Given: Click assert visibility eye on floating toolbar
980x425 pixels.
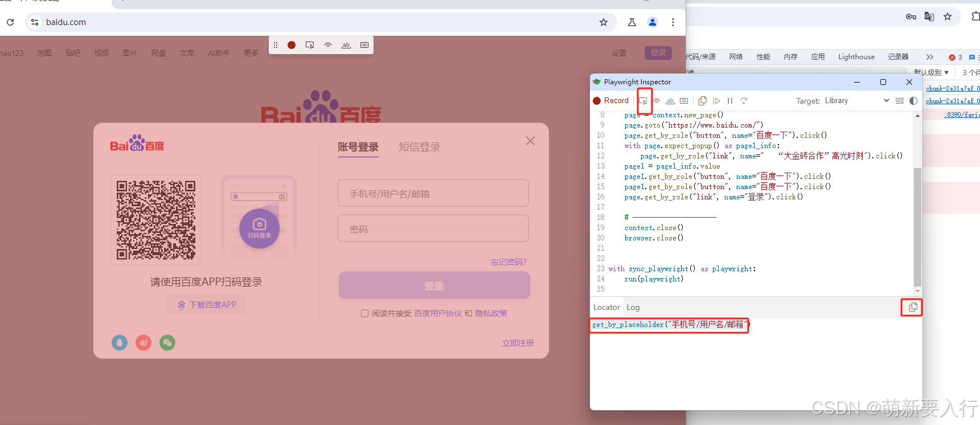Looking at the screenshot, I should [x=328, y=45].
